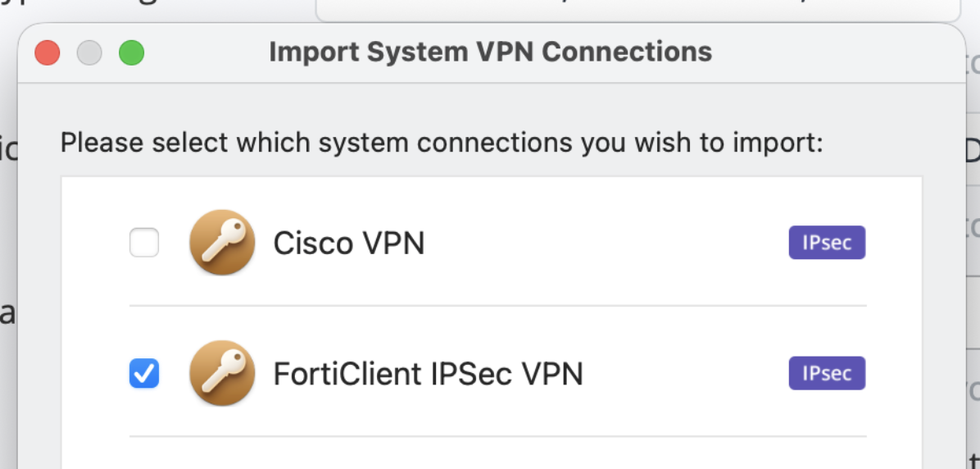Uncheck the FortiClient IPSec VPN checkbox
This screenshot has width=980, height=469.
point(144,374)
